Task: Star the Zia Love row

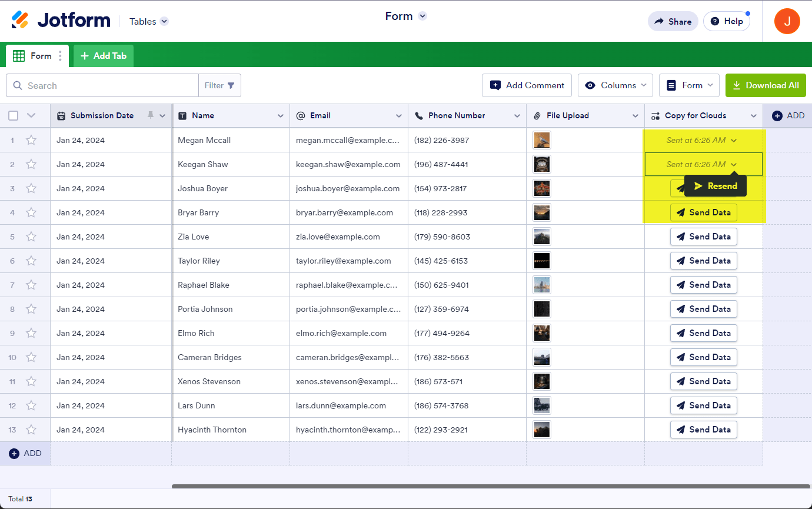Action: point(31,237)
